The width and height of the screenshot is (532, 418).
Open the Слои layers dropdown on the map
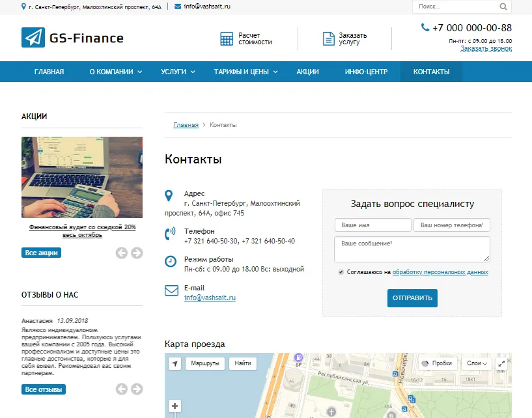pos(476,363)
